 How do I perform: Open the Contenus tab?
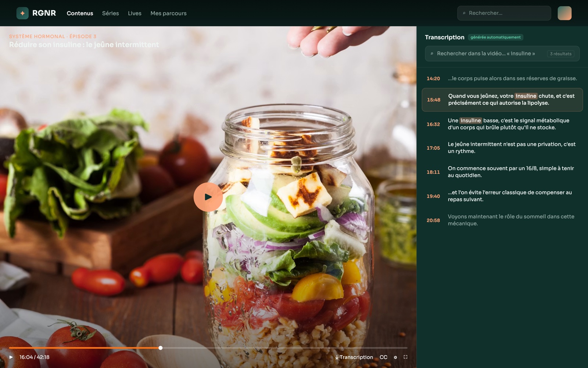coord(80,13)
